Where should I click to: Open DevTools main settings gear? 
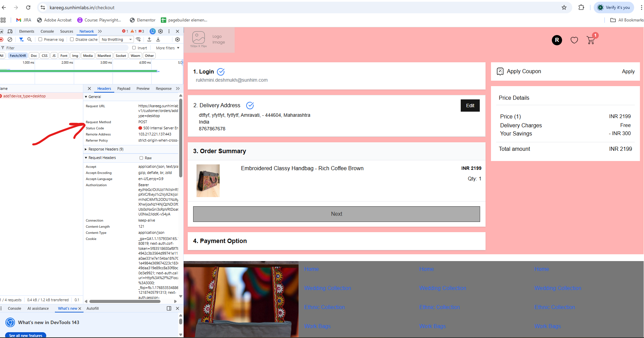pyautogui.click(x=160, y=31)
